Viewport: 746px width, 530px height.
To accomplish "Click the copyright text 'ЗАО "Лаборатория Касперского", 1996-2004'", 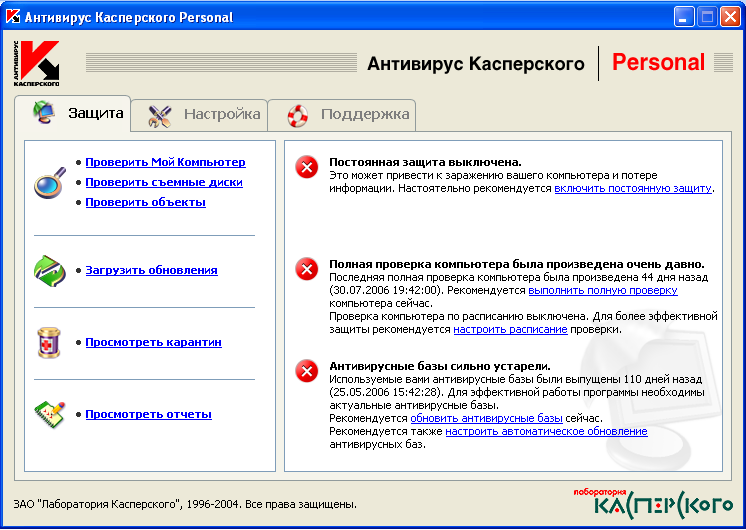I will pyautogui.click(x=126, y=504).
